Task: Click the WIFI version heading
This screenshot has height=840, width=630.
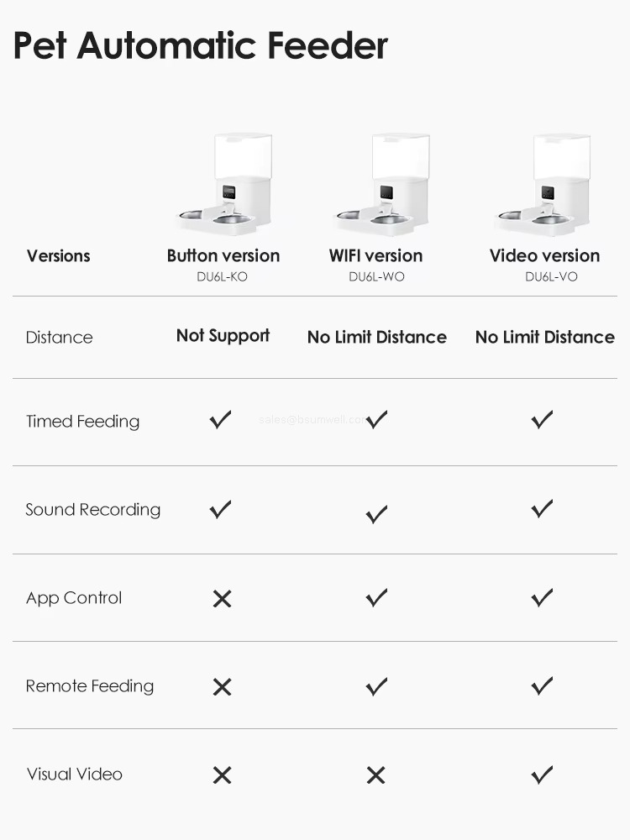Action: tap(375, 256)
